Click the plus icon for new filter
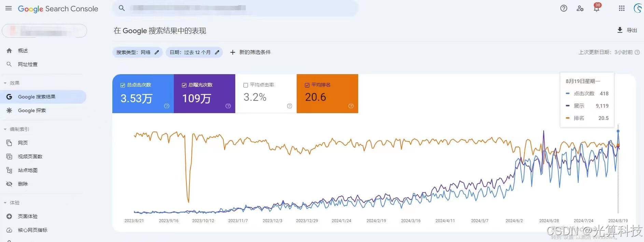Viewport: 644px width, 242px height. (x=233, y=52)
